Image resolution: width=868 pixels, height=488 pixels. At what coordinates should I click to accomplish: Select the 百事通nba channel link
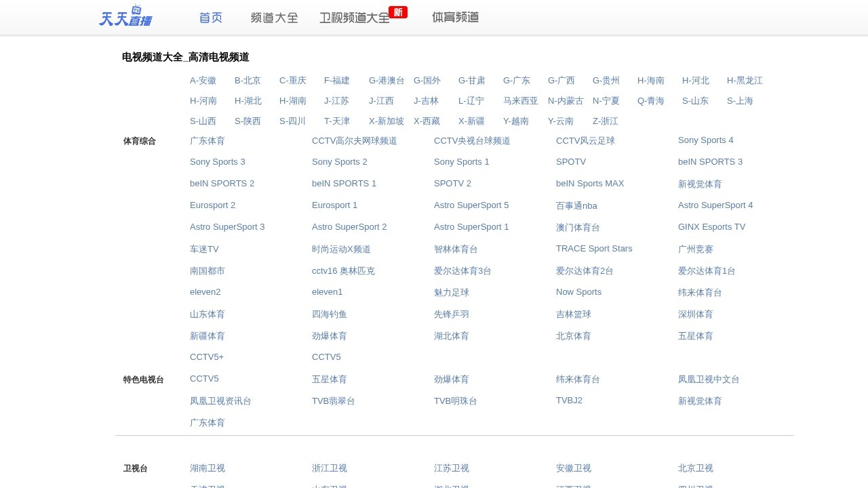click(x=576, y=206)
